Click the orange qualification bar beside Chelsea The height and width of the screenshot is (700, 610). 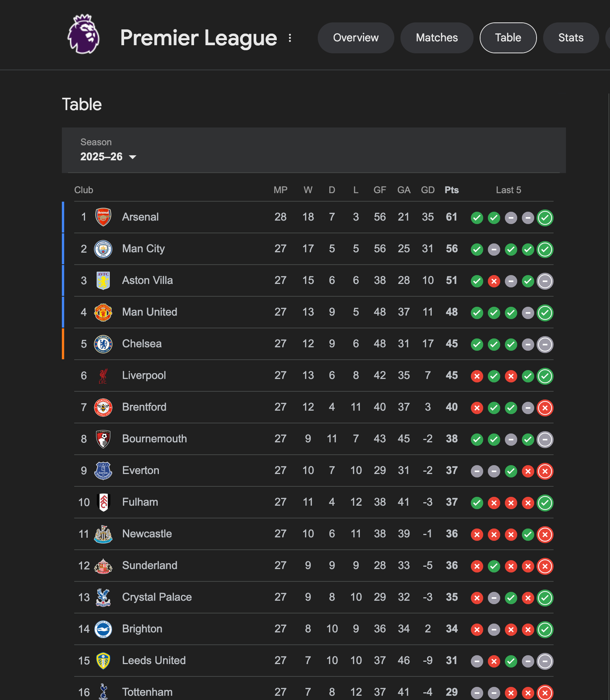pos(63,344)
